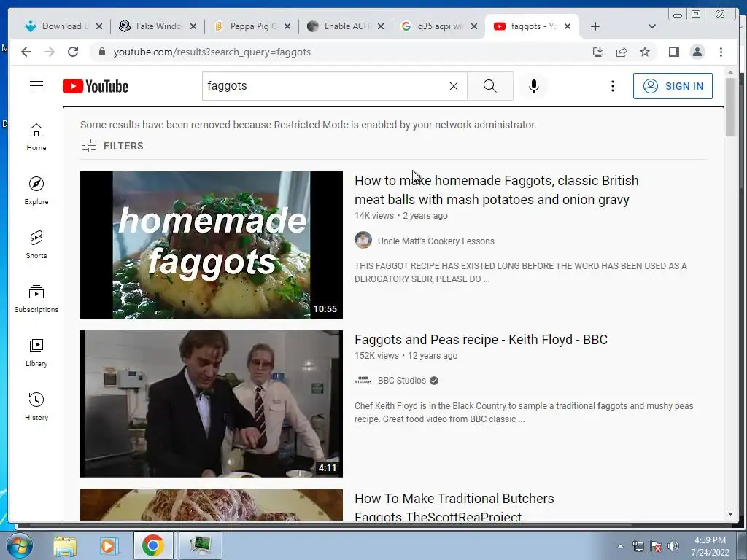This screenshot has height=560, width=747.
Task: Open Explore in sidebar
Action: click(36, 191)
